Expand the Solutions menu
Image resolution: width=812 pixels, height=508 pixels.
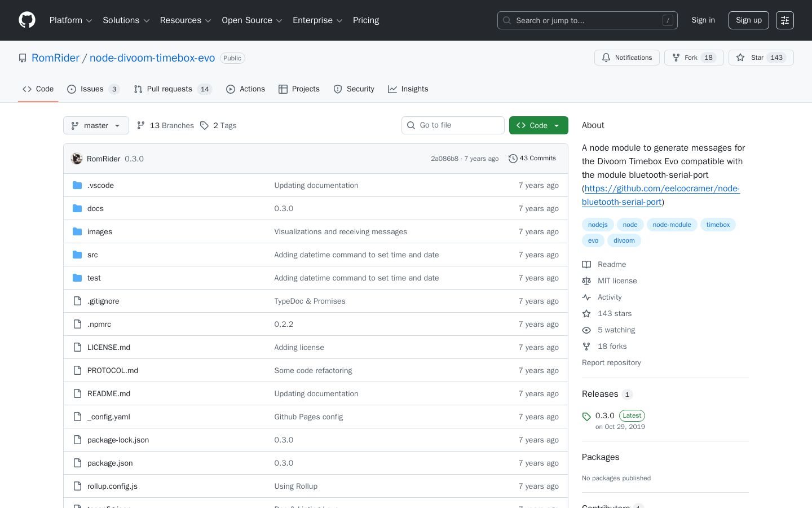point(126,20)
